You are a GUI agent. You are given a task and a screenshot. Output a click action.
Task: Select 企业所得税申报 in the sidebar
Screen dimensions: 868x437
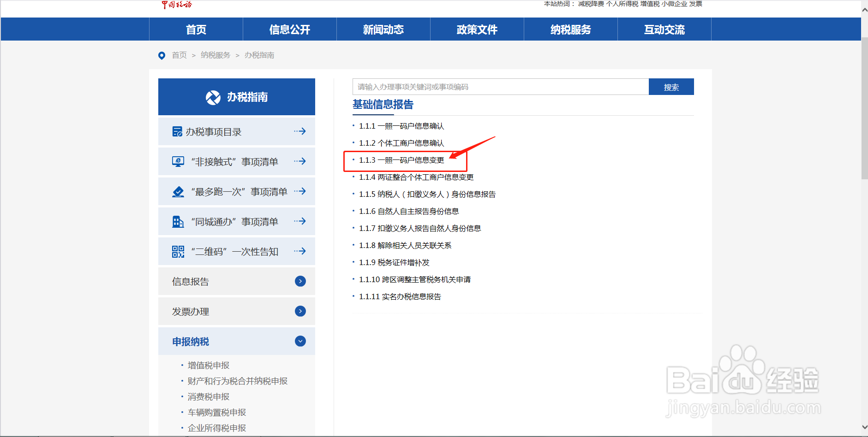pyautogui.click(x=217, y=428)
